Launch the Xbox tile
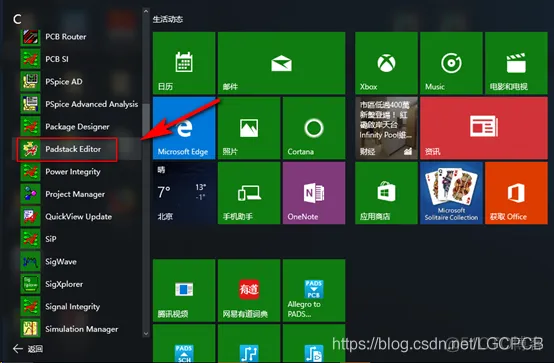 tap(386, 63)
